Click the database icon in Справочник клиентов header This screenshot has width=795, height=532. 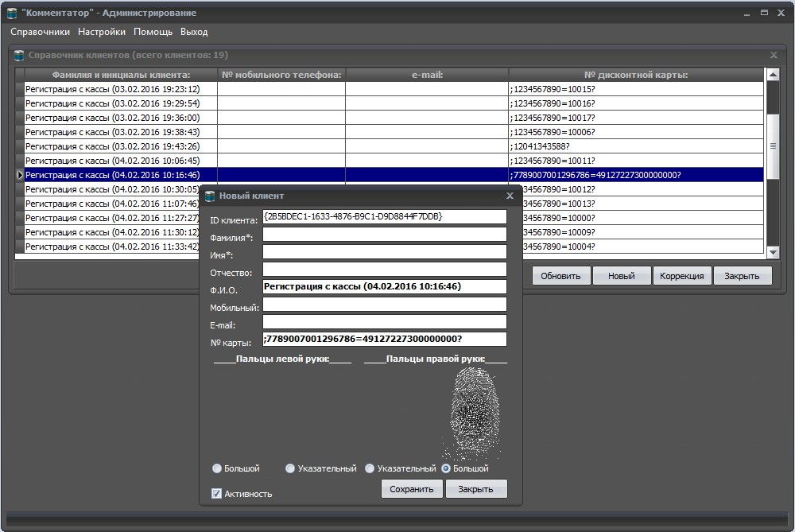tap(19, 55)
